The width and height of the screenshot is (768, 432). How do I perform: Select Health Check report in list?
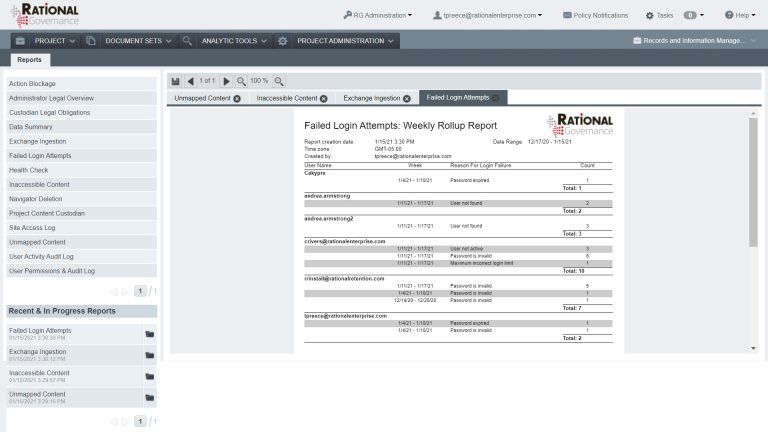pos(81,170)
